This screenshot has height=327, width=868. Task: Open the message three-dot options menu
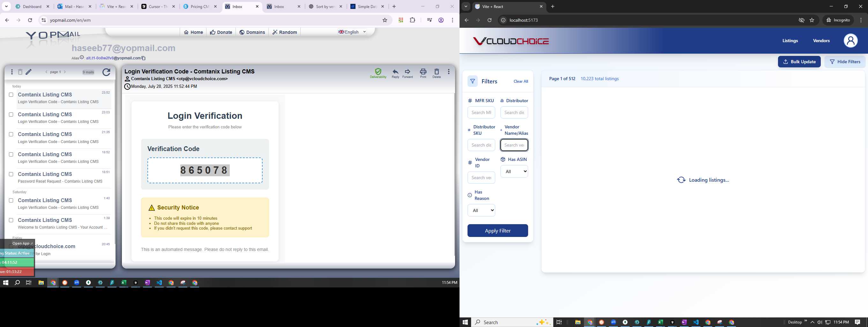[x=448, y=72]
